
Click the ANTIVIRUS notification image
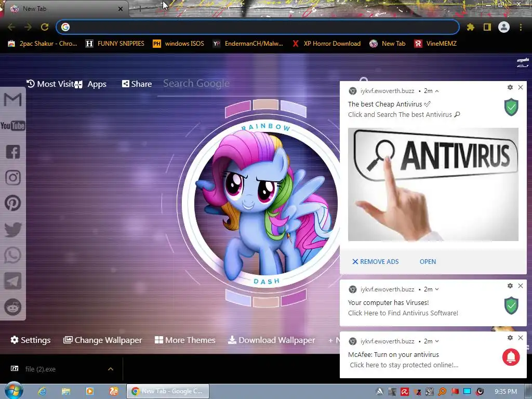tap(433, 184)
